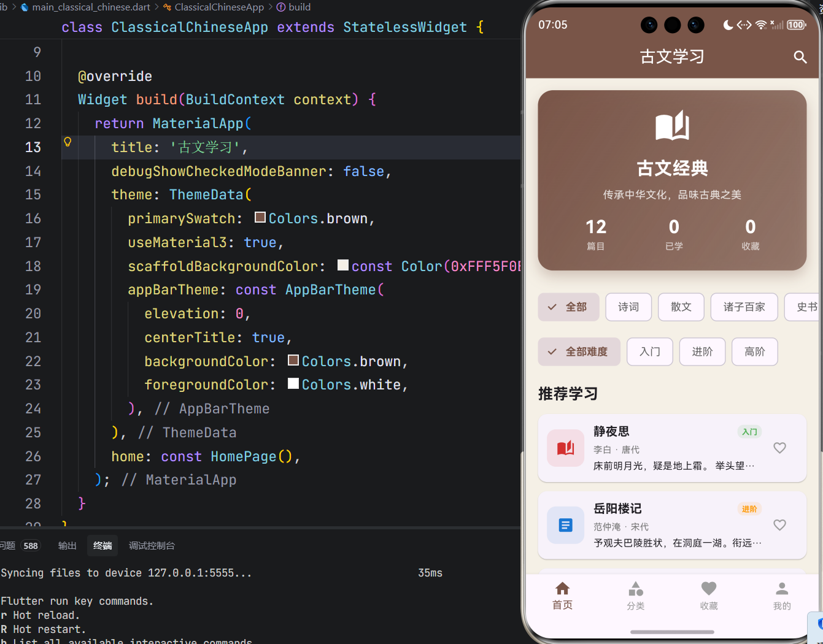Select the 全部难度 difficulty chip
This screenshot has width=823, height=644.
579,351
